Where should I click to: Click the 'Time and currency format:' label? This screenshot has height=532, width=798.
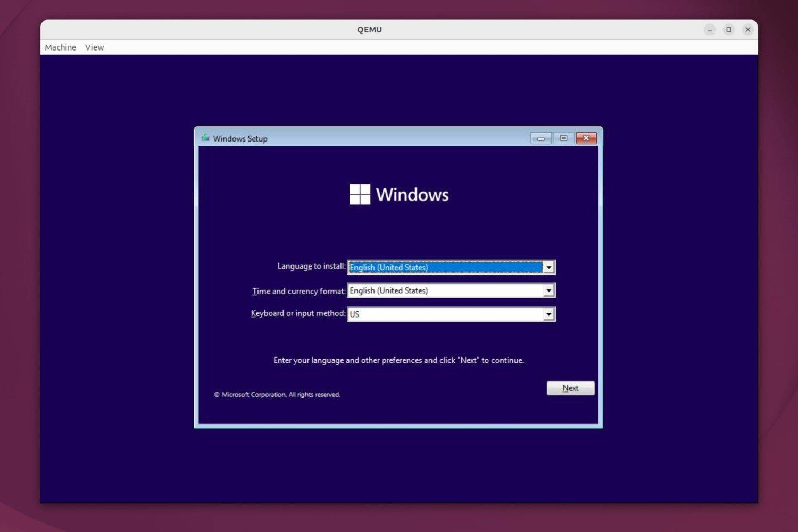298,291
